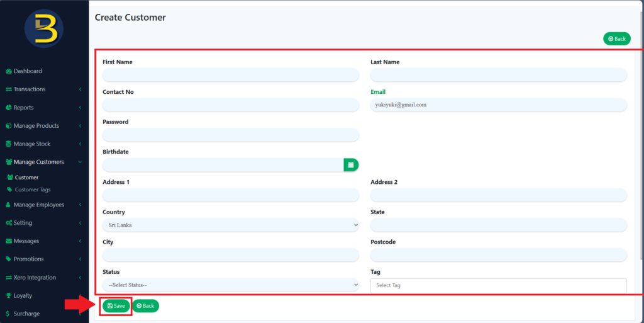Image resolution: width=644 pixels, height=323 pixels.
Task: Click the Messages envelope icon
Action: tap(9, 241)
